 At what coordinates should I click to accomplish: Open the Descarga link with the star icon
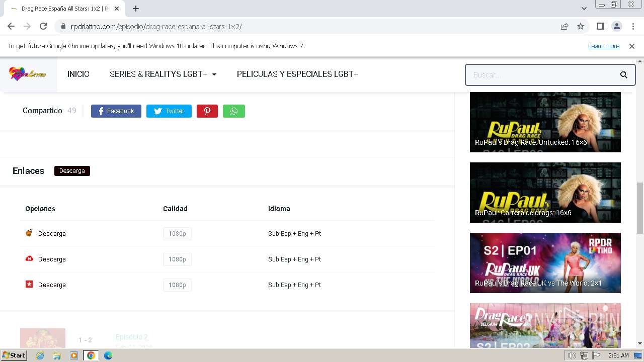click(x=52, y=285)
